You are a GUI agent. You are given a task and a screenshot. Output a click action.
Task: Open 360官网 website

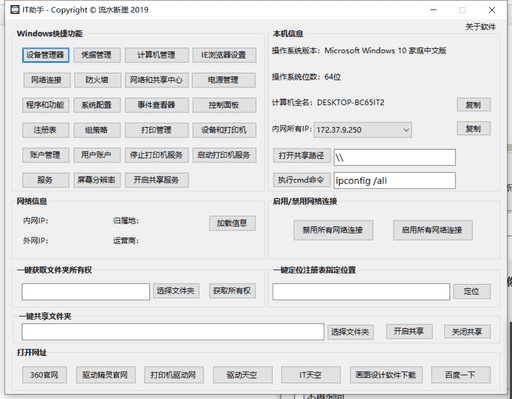click(x=44, y=375)
